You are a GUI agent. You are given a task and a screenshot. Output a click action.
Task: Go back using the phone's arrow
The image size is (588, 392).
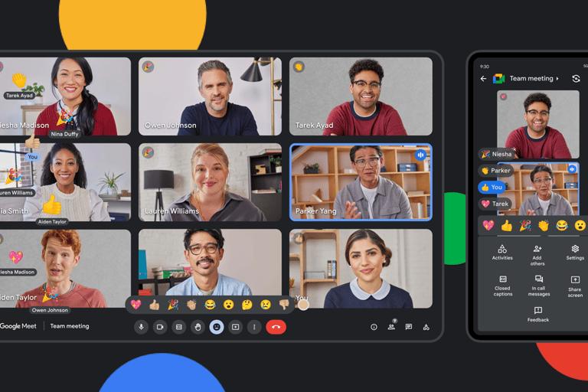point(483,79)
